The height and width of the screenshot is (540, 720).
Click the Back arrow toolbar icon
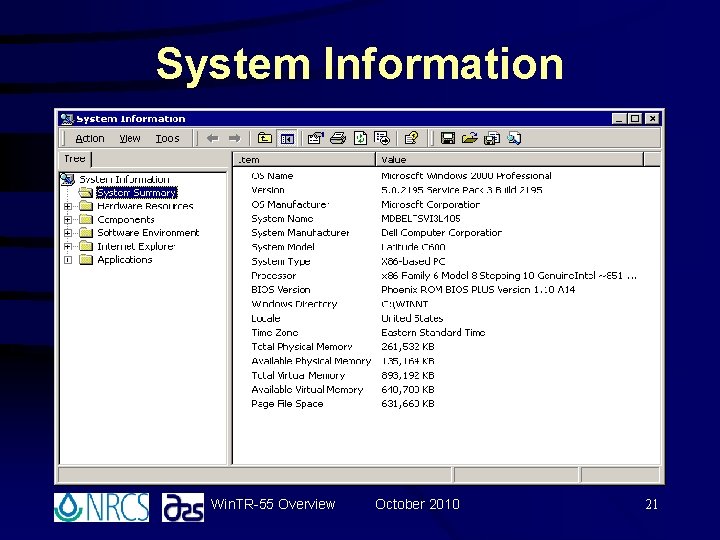coord(212,138)
